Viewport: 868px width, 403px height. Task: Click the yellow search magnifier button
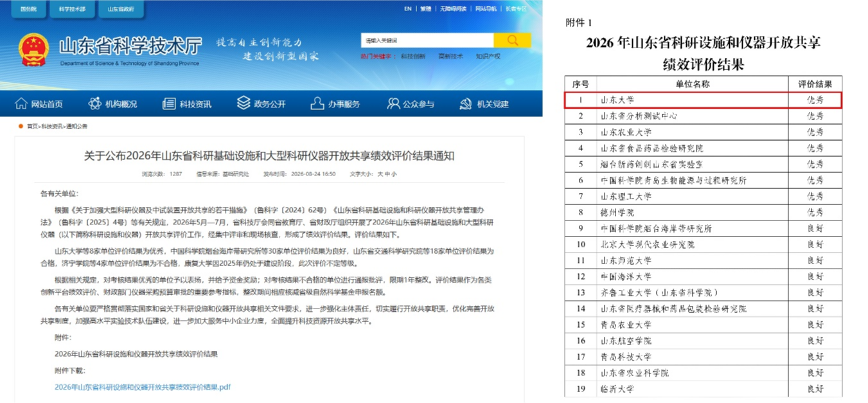[512, 40]
